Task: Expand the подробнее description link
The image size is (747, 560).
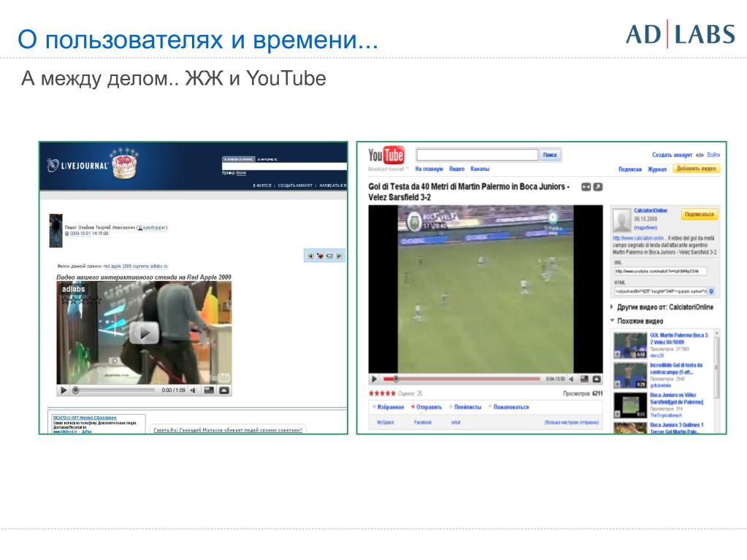Action: (x=646, y=228)
